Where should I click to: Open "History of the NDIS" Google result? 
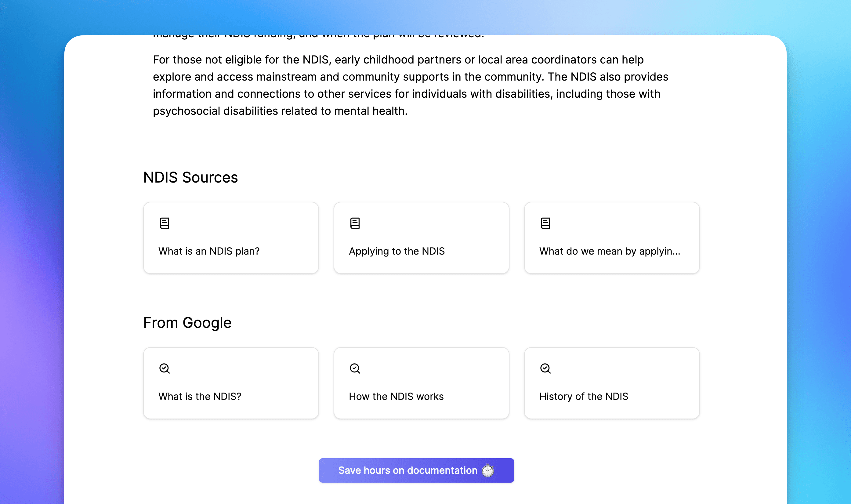[583, 396]
